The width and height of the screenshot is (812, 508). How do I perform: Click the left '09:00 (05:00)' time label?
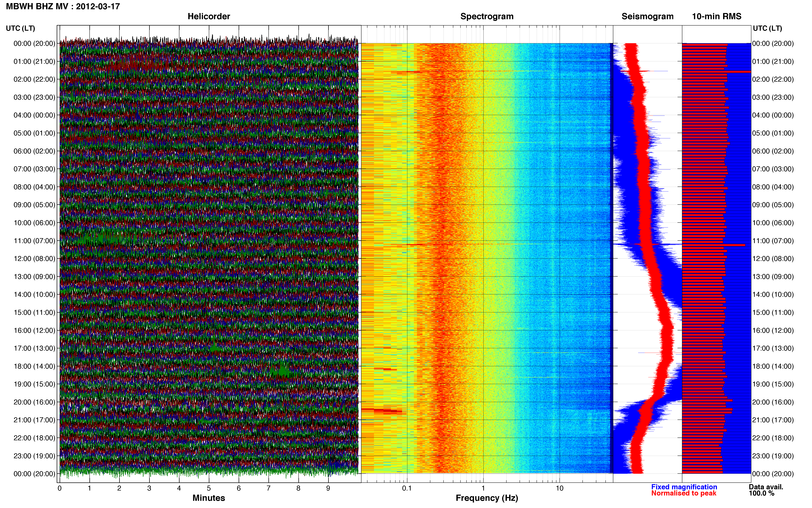(x=34, y=205)
